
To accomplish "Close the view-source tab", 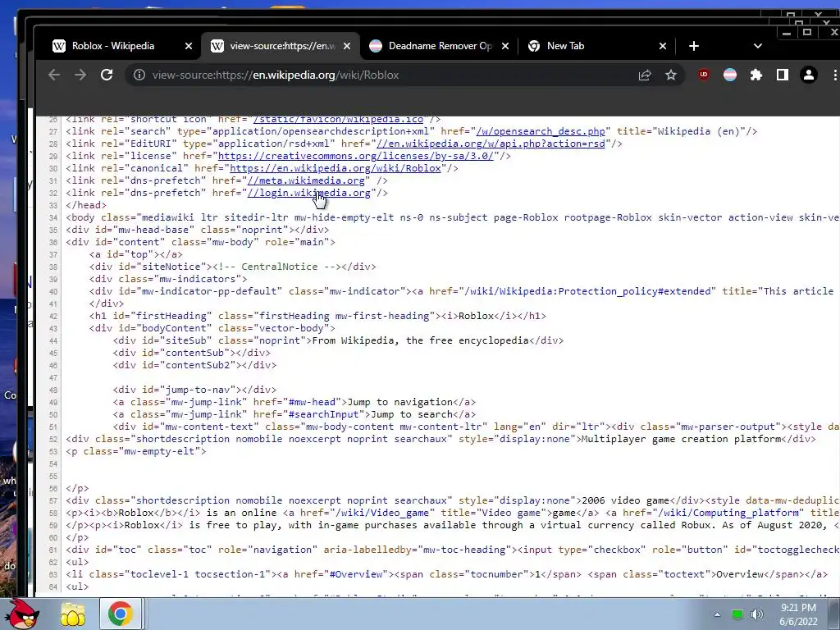I will (x=347, y=46).
